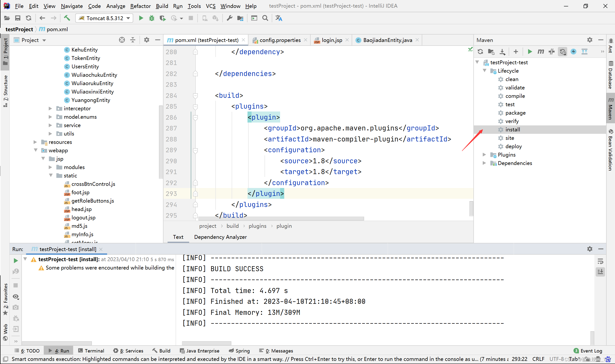
Task: Click Maven show dependencies diagram icon
Action: 584,52
